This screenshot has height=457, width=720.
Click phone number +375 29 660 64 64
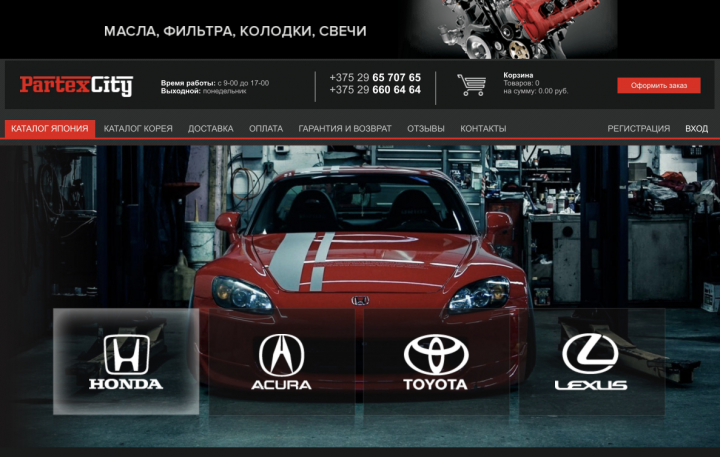[375, 90]
